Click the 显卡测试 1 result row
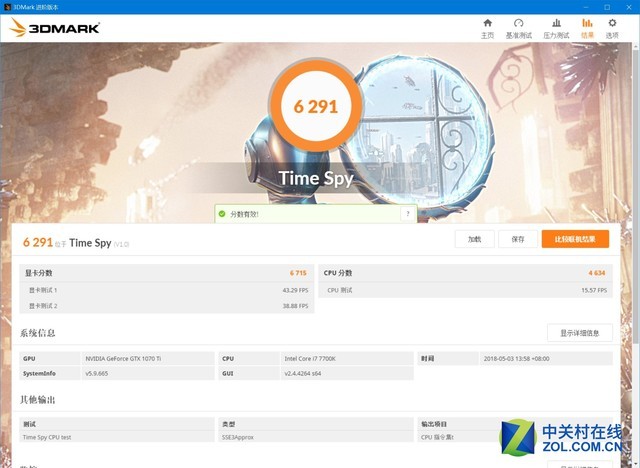Image resolution: width=640 pixels, height=468 pixels. 167,290
